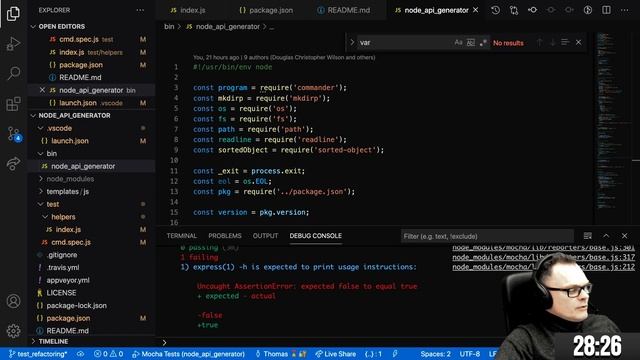Open LICENSE file in explorer
Screen dimensions: 640x360
point(61,293)
